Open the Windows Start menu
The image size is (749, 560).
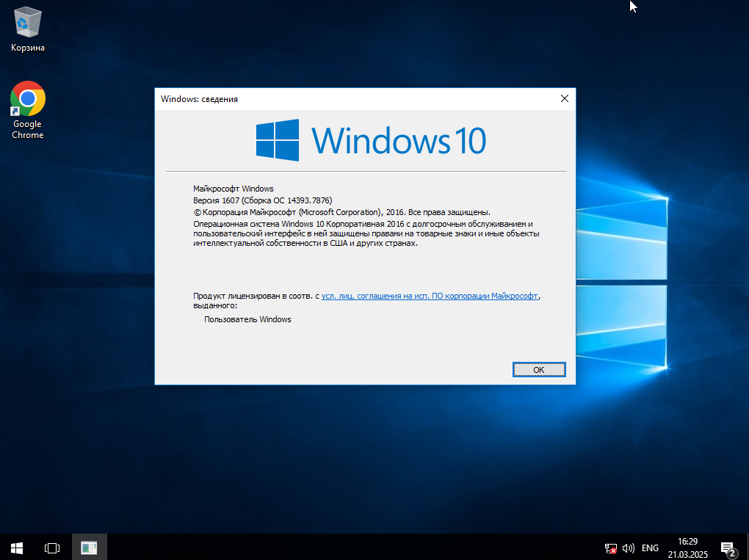pos(17,548)
